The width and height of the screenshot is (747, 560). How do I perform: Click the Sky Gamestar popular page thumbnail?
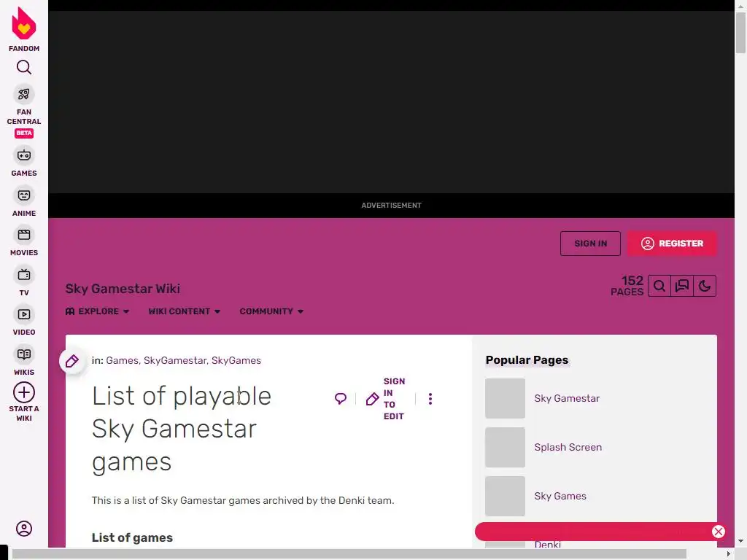[505, 399]
